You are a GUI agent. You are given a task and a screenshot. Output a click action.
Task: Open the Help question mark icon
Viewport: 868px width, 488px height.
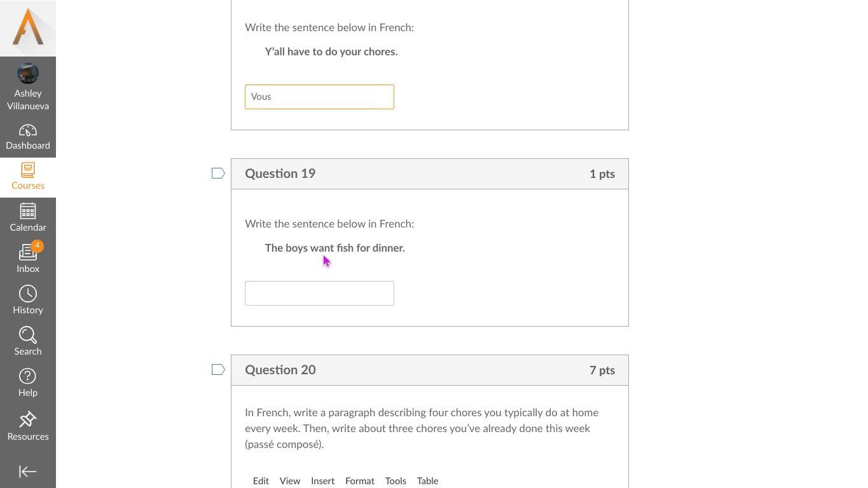pyautogui.click(x=28, y=377)
